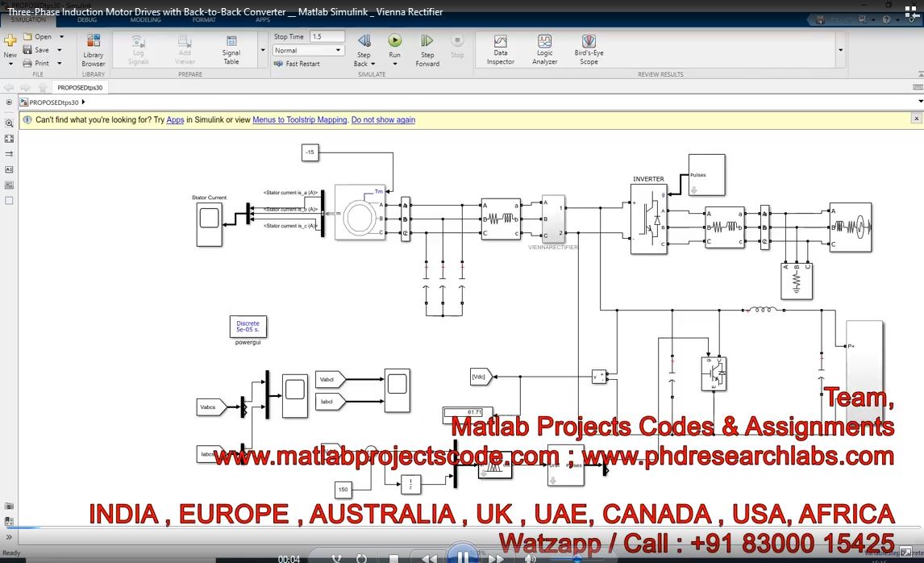
Task: Click the induction motor machine block
Action: [x=360, y=212]
